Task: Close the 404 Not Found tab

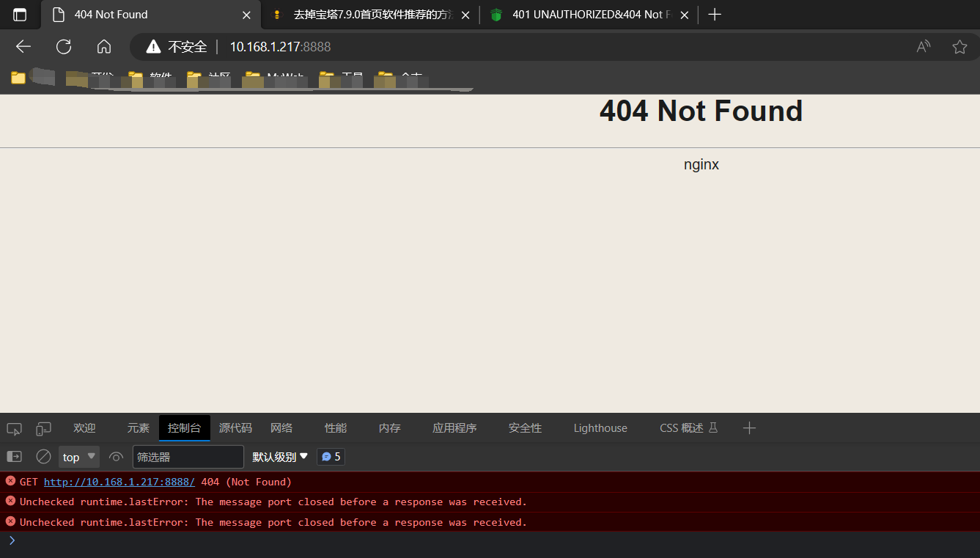Action: pos(246,15)
